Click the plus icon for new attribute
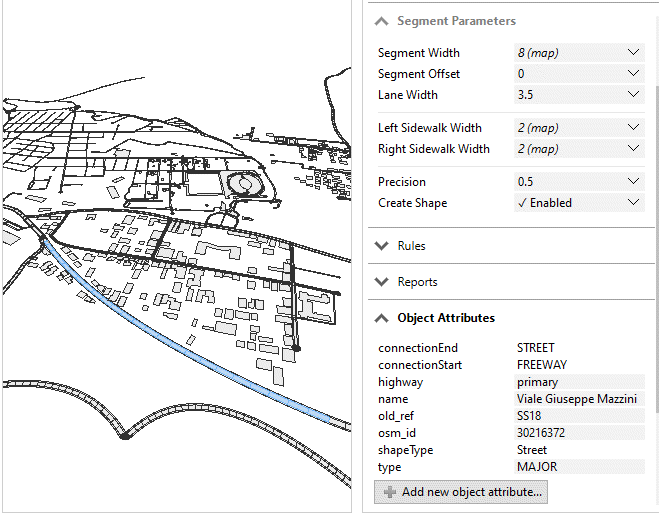659x516 pixels. pyautogui.click(x=389, y=492)
